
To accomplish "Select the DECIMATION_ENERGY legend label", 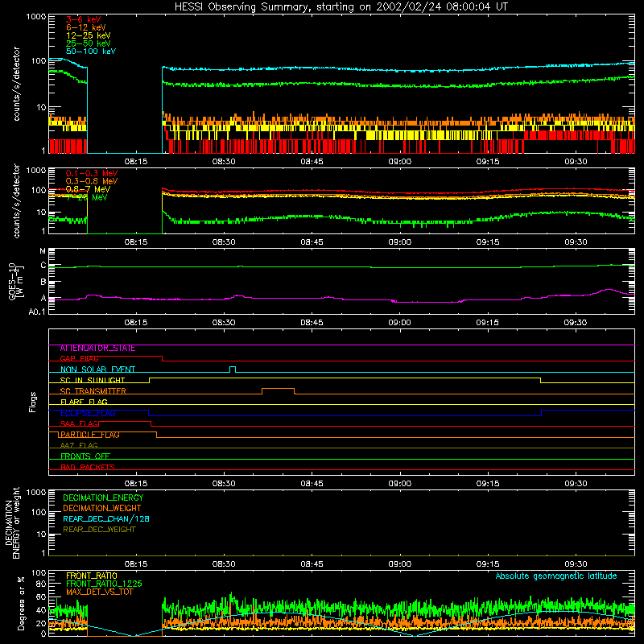I will (104, 497).
